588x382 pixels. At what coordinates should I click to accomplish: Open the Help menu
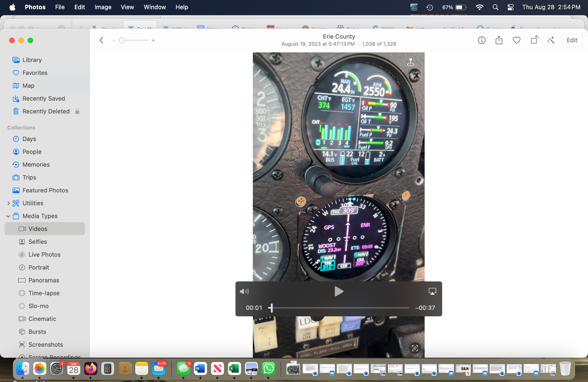tap(182, 7)
